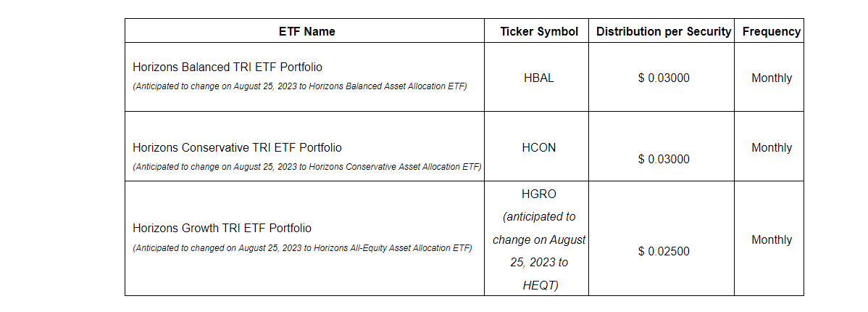The width and height of the screenshot is (868, 312).
Task: Click the Balanced Asset Allocation ETF note
Action: pyautogui.click(x=299, y=86)
